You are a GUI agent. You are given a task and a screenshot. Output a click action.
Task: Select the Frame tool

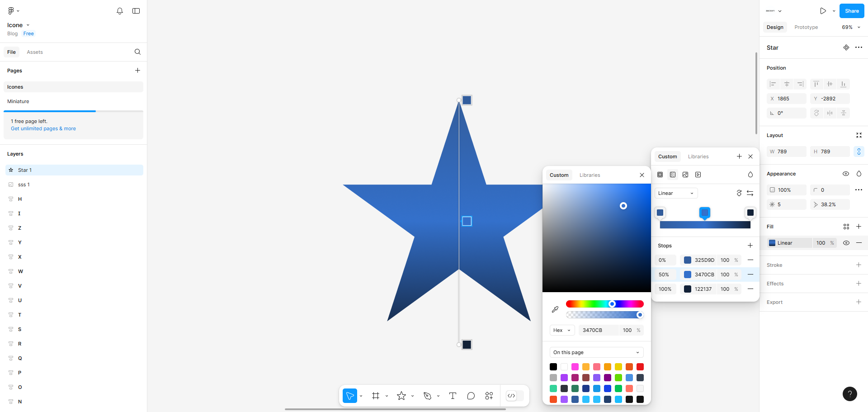(x=376, y=396)
